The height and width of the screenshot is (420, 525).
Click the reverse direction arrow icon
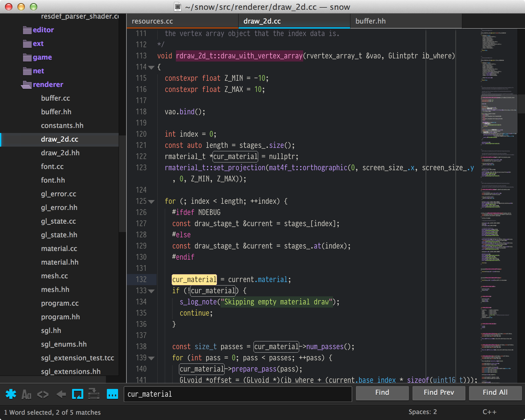61,395
